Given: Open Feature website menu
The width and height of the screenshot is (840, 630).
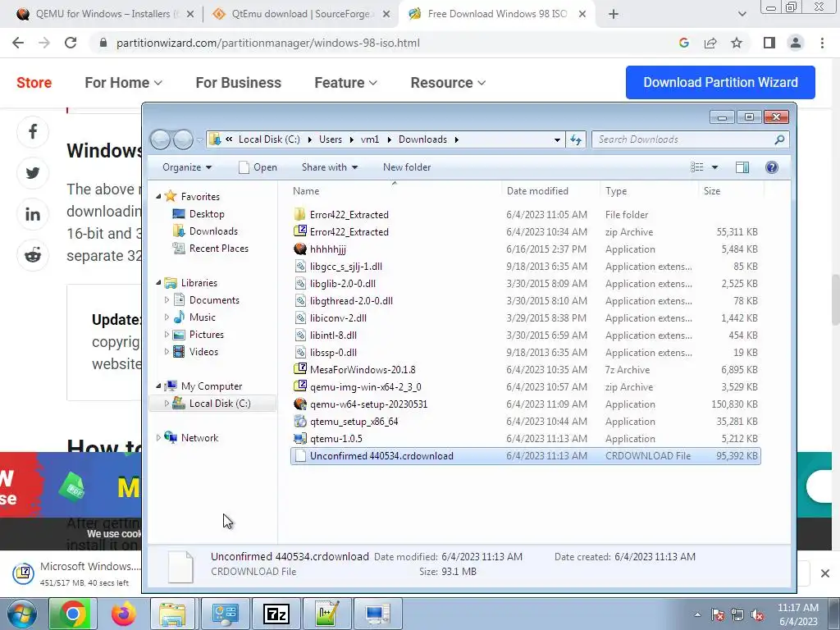Looking at the screenshot, I should pyautogui.click(x=345, y=83).
